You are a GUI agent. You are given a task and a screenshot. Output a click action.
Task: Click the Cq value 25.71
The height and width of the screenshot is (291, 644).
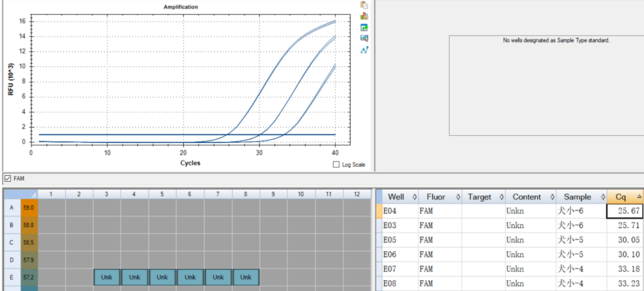(625, 226)
